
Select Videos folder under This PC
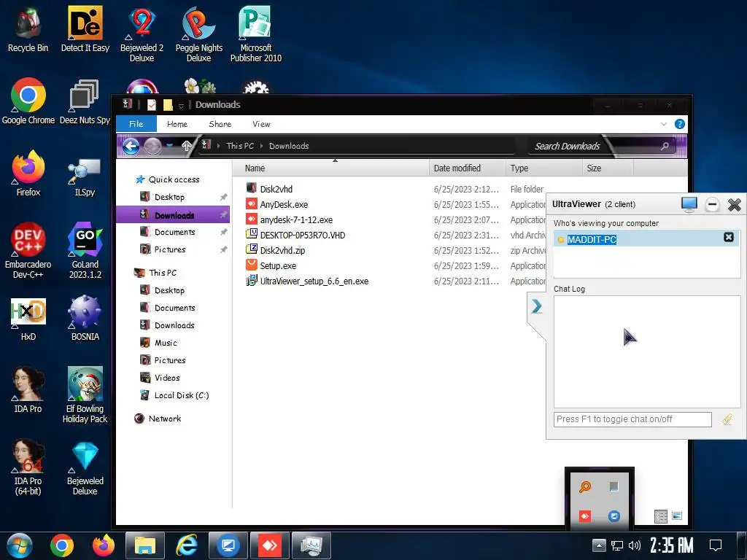167,378
